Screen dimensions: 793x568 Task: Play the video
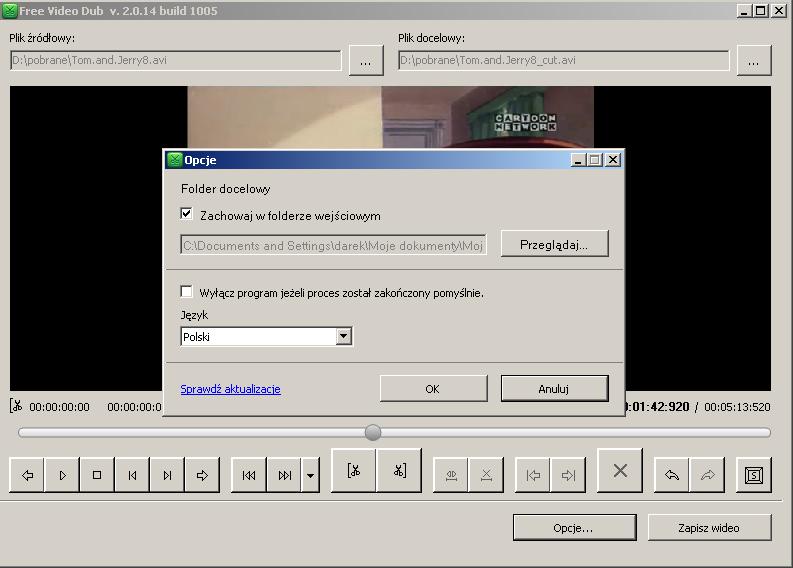point(62,475)
